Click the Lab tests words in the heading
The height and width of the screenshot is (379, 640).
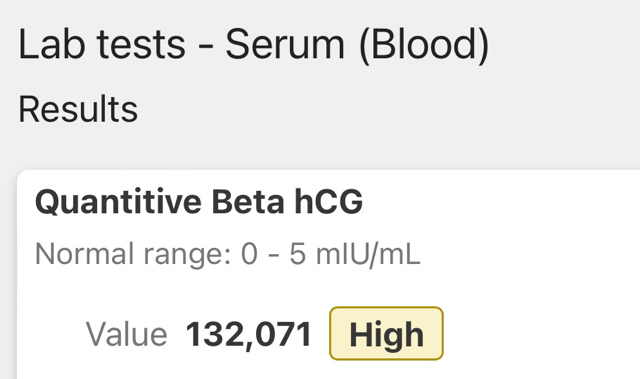[102, 45]
